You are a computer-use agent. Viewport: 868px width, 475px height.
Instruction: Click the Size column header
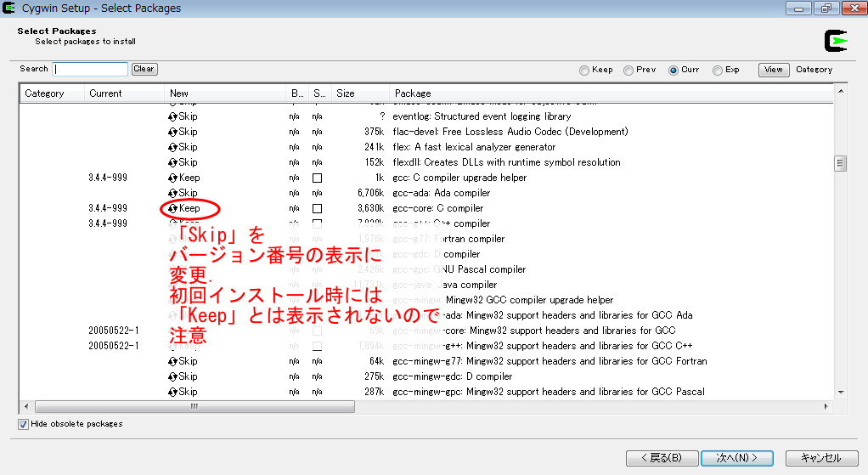coord(360,93)
